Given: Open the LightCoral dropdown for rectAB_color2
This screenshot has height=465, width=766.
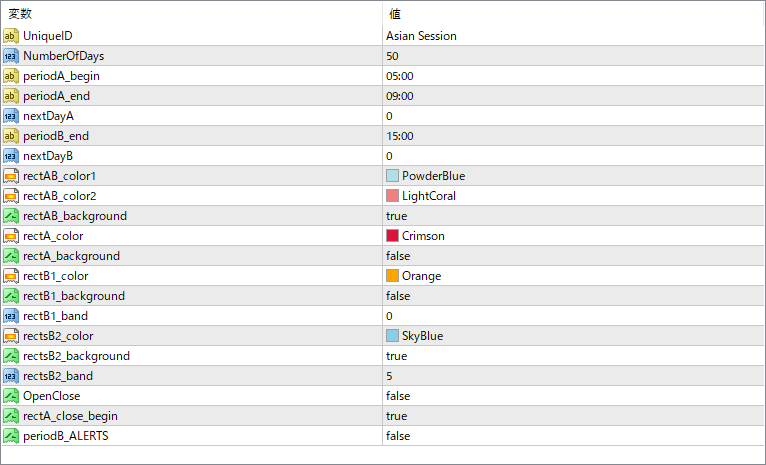Looking at the screenshot, I should [574, 196].
